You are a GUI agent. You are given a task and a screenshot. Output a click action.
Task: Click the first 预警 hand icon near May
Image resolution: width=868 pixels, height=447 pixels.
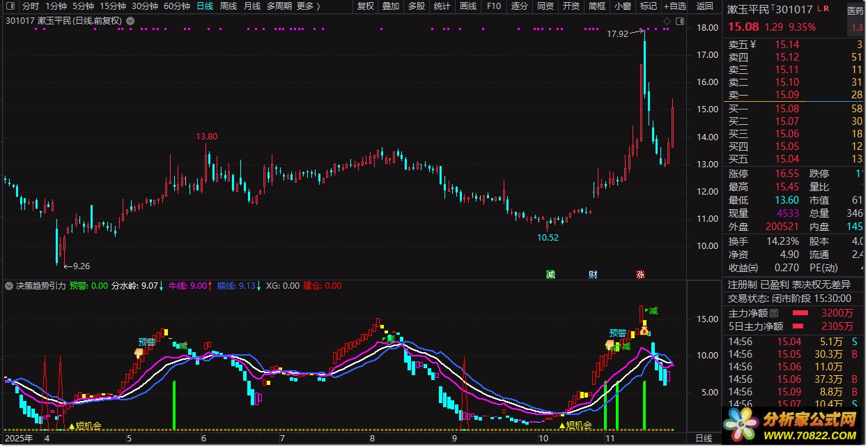point(138,353)
